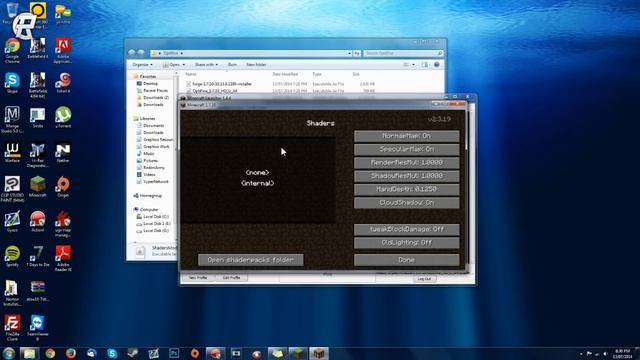Click Log Out in launcher window
Viewport: 640px width, 360px height.
pos(424,279)
